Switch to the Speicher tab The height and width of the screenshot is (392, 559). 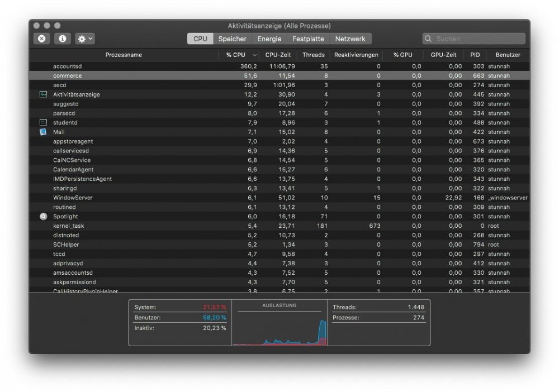(x=233, y=39)
